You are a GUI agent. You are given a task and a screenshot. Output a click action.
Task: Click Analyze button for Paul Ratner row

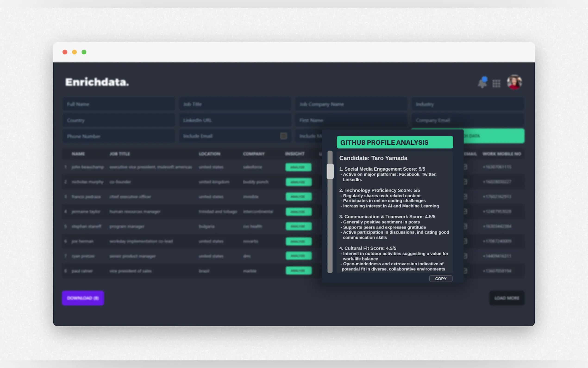tap(298, 271)
